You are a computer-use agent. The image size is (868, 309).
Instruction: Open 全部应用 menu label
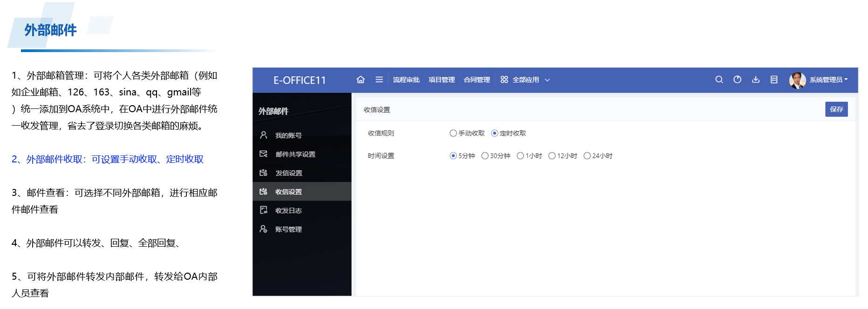tap(526, 80)
